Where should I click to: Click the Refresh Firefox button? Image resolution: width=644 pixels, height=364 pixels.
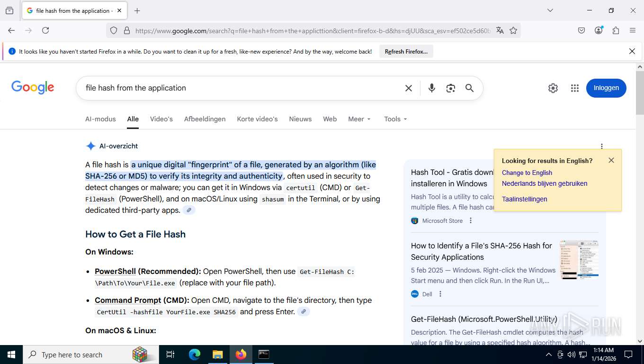pos(406,52)
